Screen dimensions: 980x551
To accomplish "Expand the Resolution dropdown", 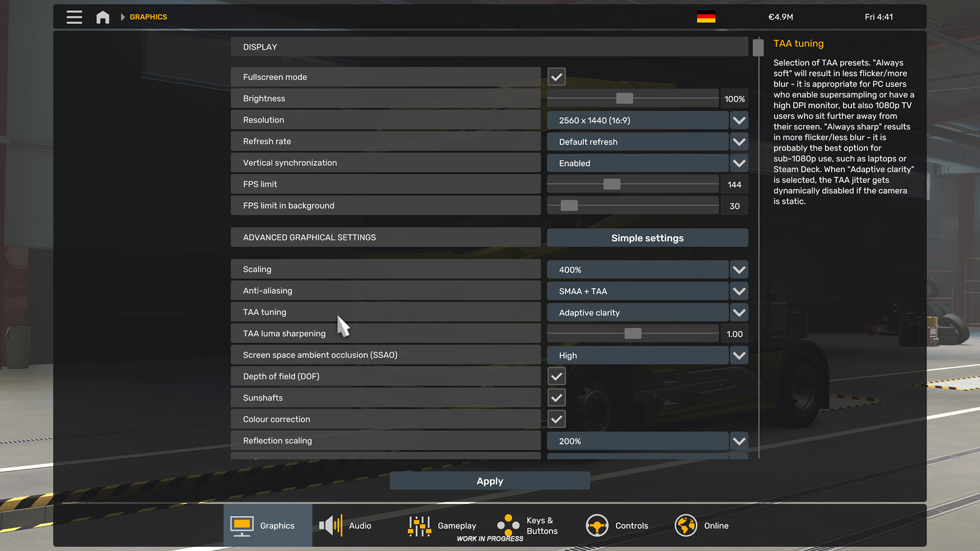I will coord(739,120).
